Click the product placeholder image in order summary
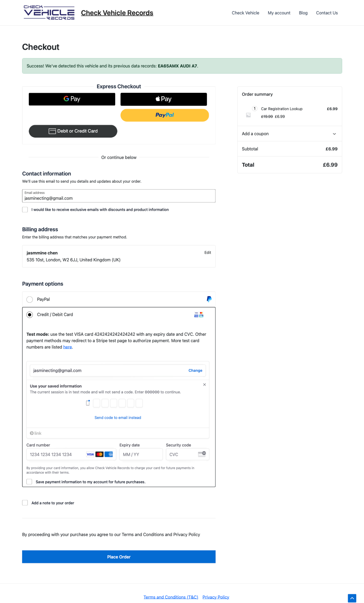Viewport: 364px width, 603px height. click(248, 115)
